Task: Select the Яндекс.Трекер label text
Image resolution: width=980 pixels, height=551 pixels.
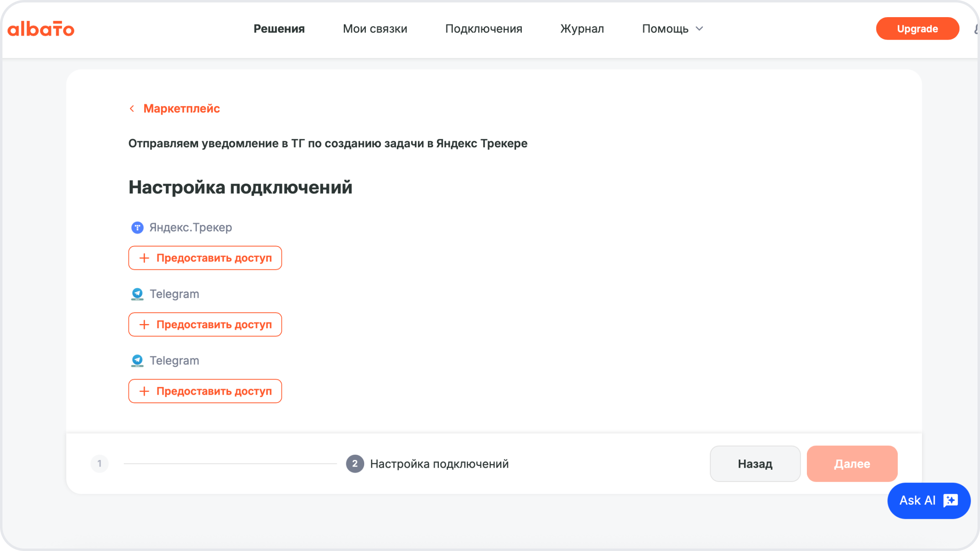Action: pos(191,227)
